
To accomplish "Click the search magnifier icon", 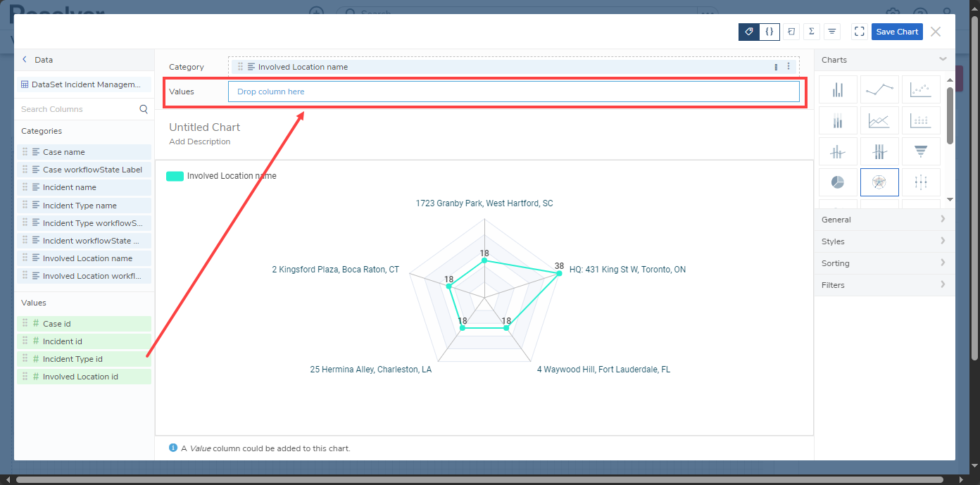I will pyautogui.click(x=144, y=109).
